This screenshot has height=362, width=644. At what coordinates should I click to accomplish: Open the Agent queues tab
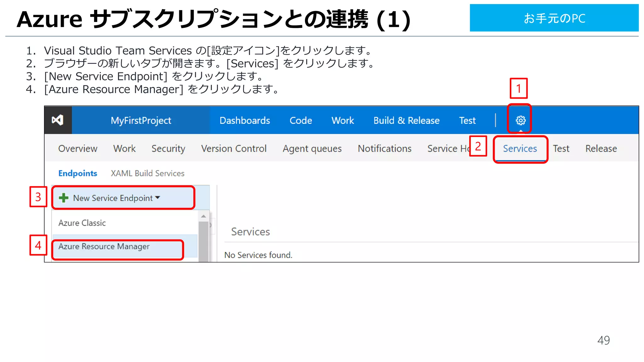point(312,148)
